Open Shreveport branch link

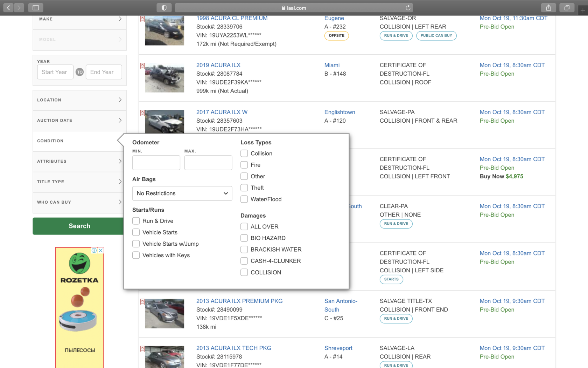338,348
